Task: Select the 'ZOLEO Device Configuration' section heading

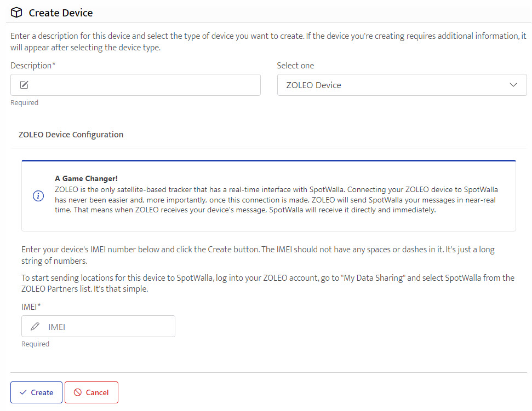Action: click(71, 134)
